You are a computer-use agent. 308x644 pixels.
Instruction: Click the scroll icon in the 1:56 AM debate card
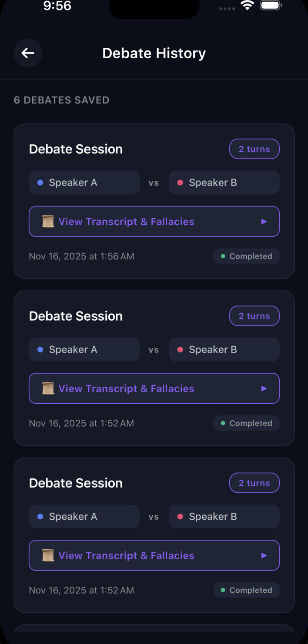pos(48,222)
